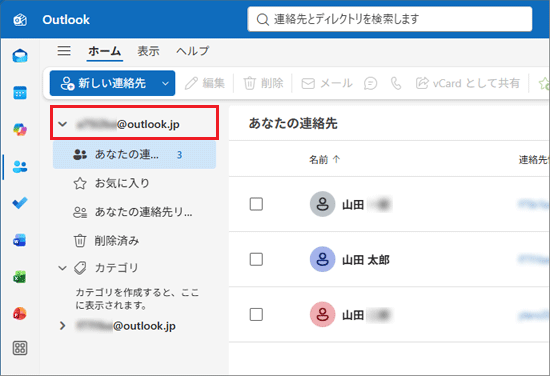
Task: Click the あなたの連絡先 list heading
Action: [x=293, y=123]
